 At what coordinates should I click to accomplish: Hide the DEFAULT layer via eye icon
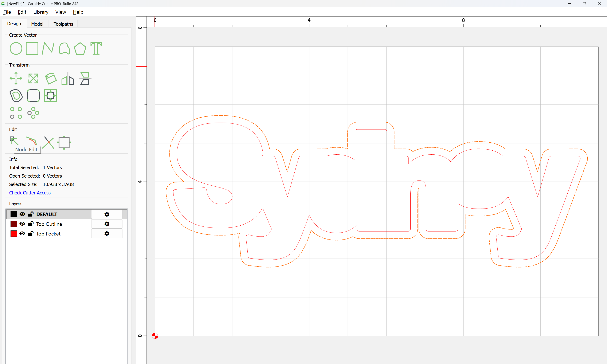tap(22, 214)
